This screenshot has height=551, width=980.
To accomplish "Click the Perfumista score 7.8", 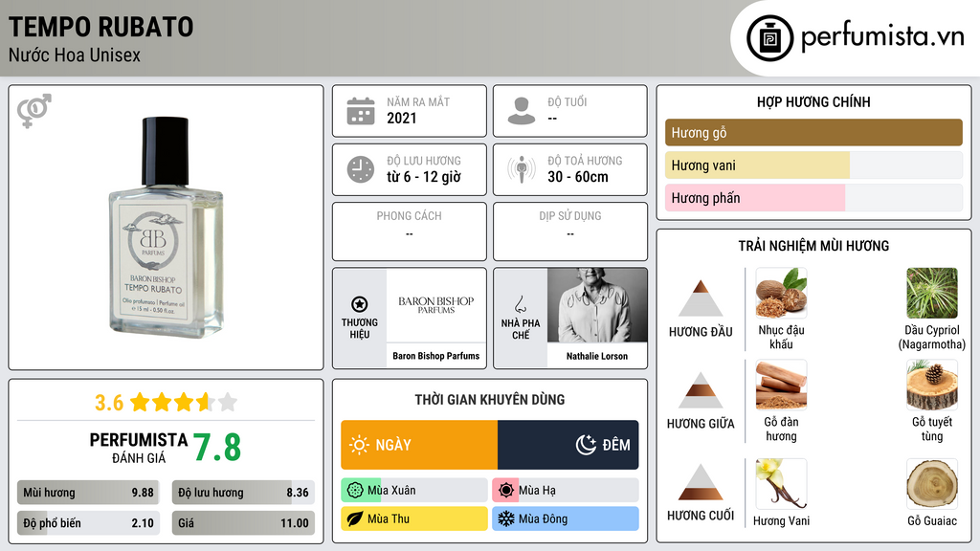I will pyautogui.click(x=217, y=448).
